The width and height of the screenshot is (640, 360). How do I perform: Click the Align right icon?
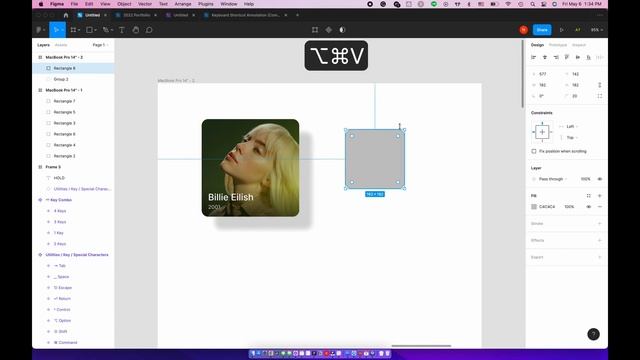point(556,58)
